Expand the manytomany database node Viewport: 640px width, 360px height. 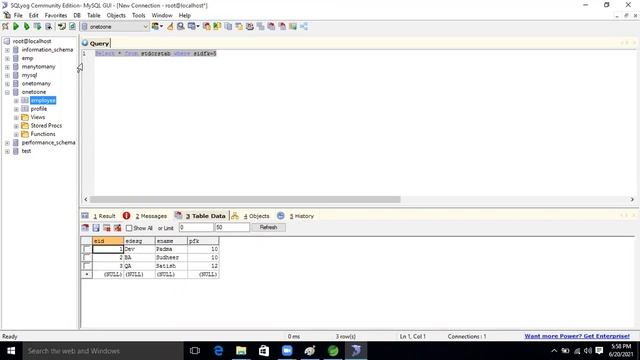coord(7,67)
